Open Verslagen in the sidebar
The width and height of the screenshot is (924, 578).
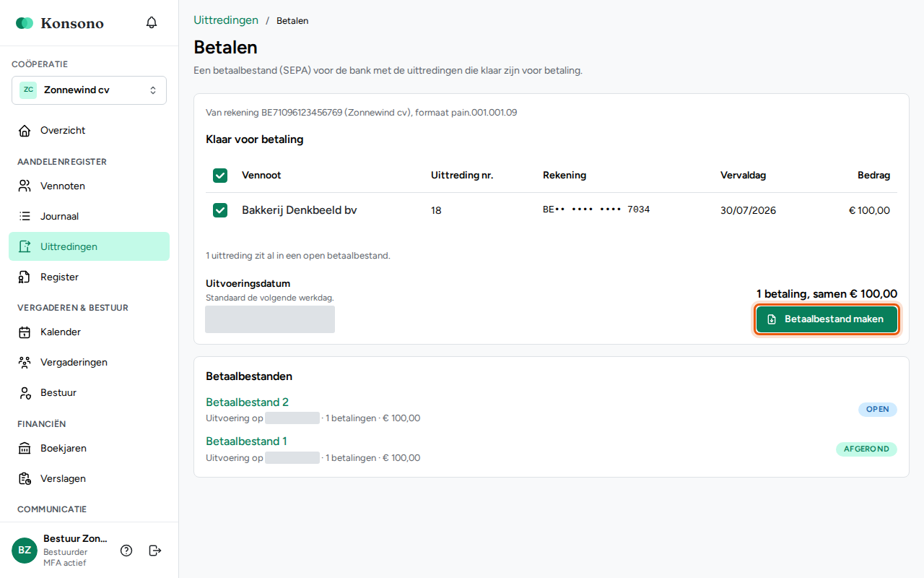[x=89, y=479]
